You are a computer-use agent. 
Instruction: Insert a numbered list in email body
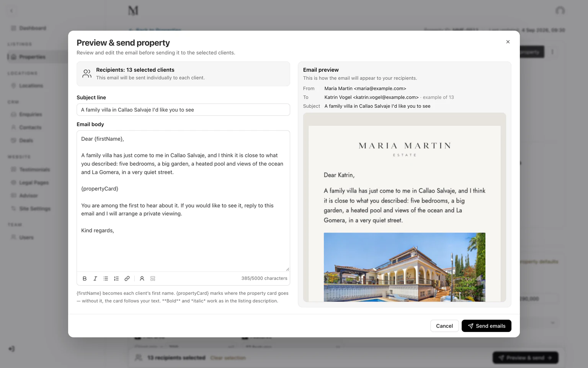pos(116,279)
